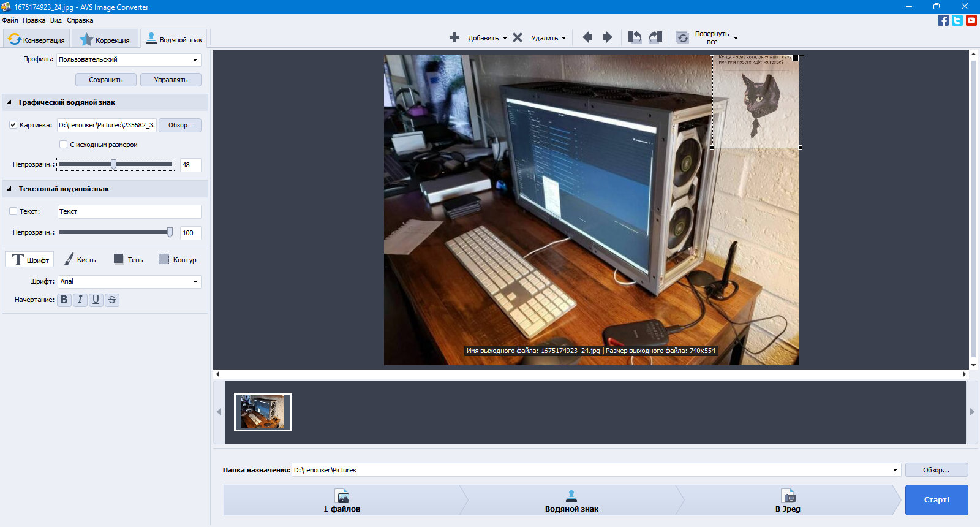980x527 pixels.
Task: Rotate image right using toolbar icon
Action: click(x=655, y=37)
